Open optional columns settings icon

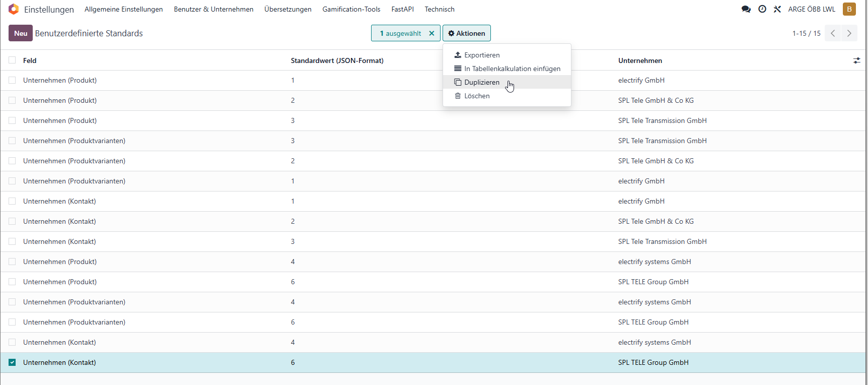856,60
